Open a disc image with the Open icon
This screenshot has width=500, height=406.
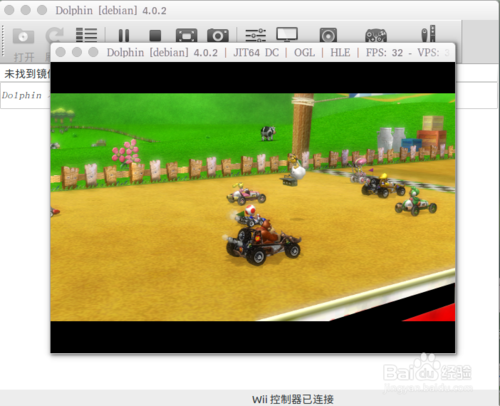click(23, 36)
